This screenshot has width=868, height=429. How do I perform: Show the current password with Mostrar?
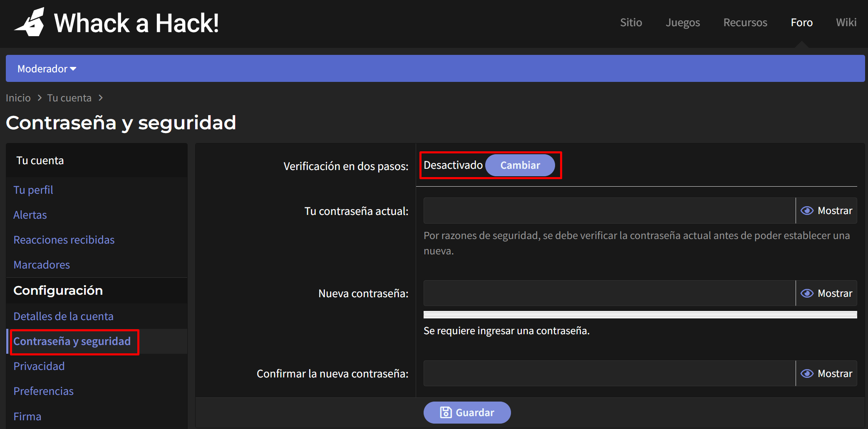(x=826, y=211)
